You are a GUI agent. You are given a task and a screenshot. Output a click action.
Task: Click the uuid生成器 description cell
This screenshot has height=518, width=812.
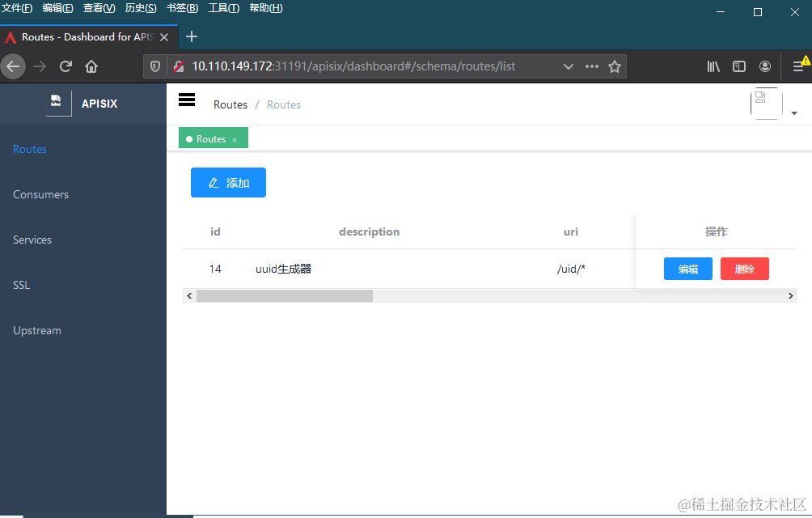tap(283, 269)
